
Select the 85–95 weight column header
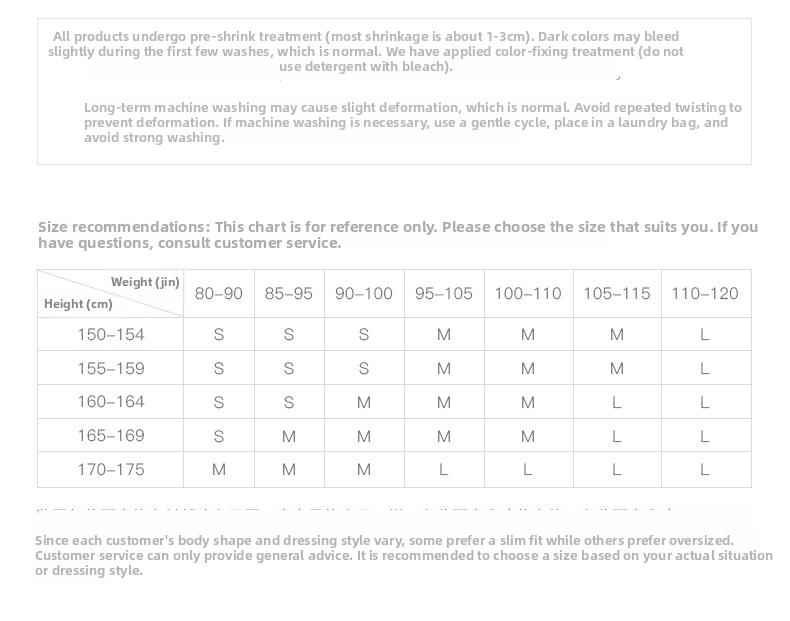(289, 293)
